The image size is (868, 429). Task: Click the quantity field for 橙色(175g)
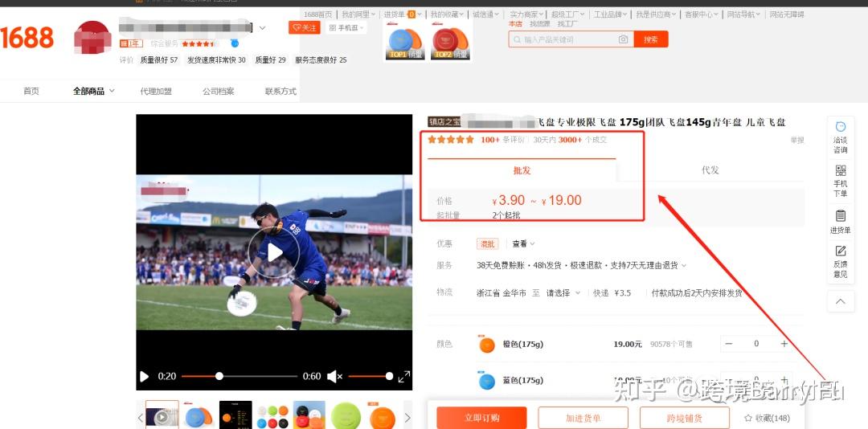(756, 344)
